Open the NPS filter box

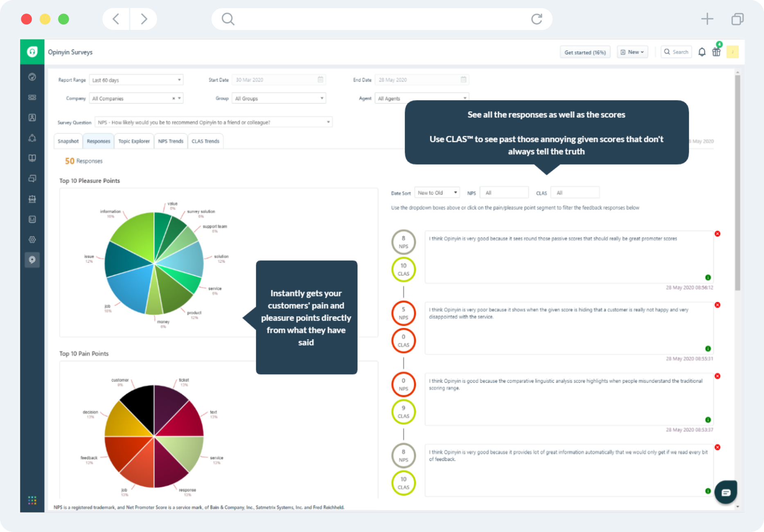coord(504,193)
